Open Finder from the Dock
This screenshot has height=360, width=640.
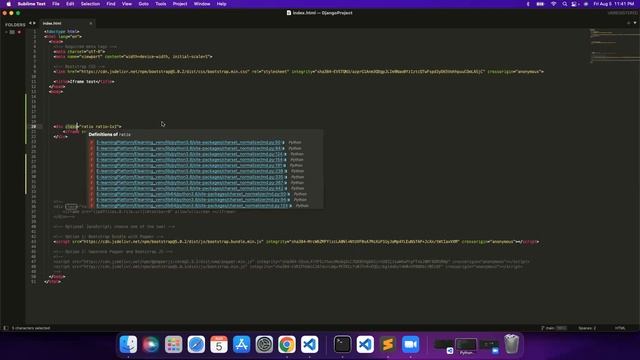point(128,344)
